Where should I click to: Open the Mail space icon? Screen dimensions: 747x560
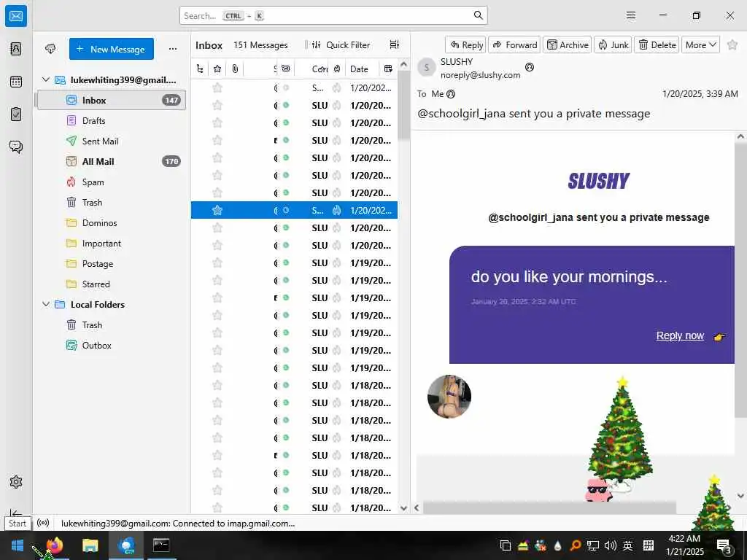[x=16, y=16]
